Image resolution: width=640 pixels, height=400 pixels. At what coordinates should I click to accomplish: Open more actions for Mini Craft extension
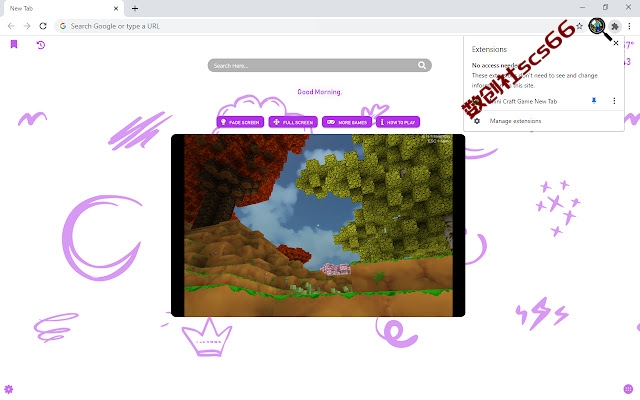point(614,101)
